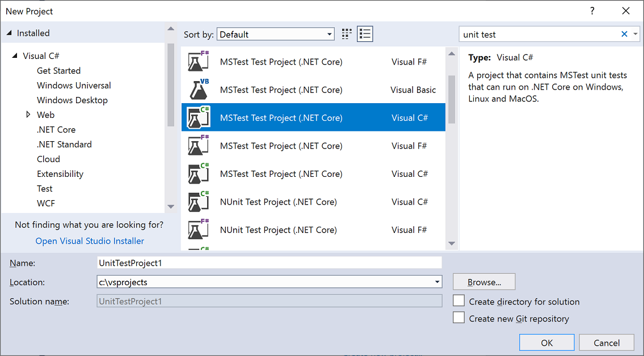
Task: Collapse the Visual C# tree node
Action: (x=15, y=56)
